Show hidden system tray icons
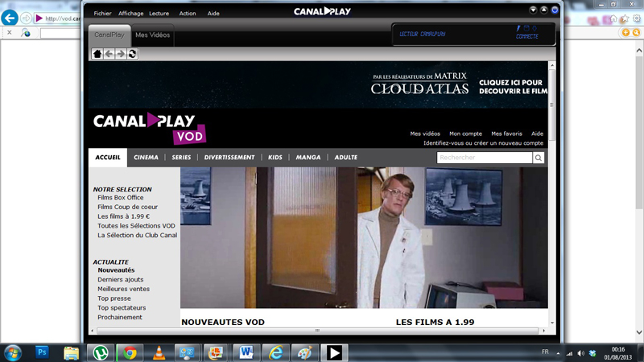This screenshot has height=362, width=644. pyautogui.click(x=558, y=353)
